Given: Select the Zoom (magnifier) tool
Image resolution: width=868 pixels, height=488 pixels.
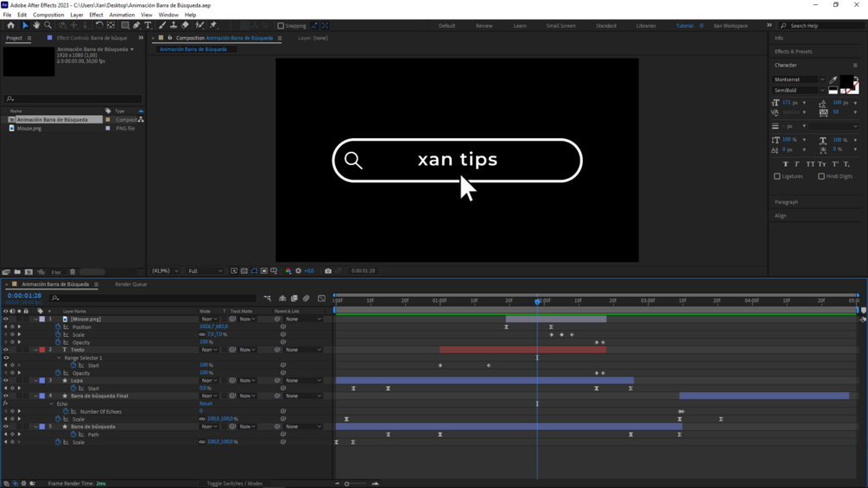Looking at the screenshot, I should [48, 25].
